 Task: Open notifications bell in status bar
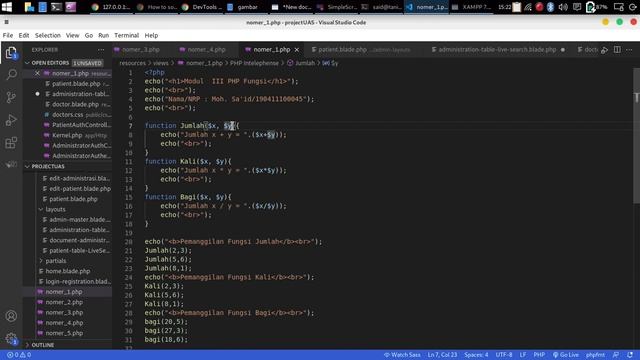(x=630, y=355)
